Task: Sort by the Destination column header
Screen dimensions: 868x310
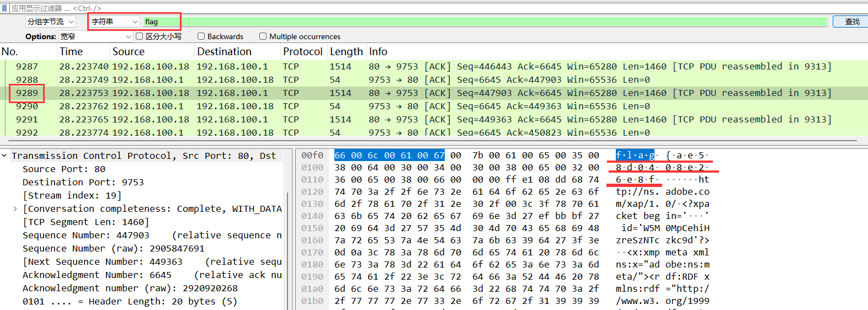Action: pyautogui.click(x=238, y=51)
